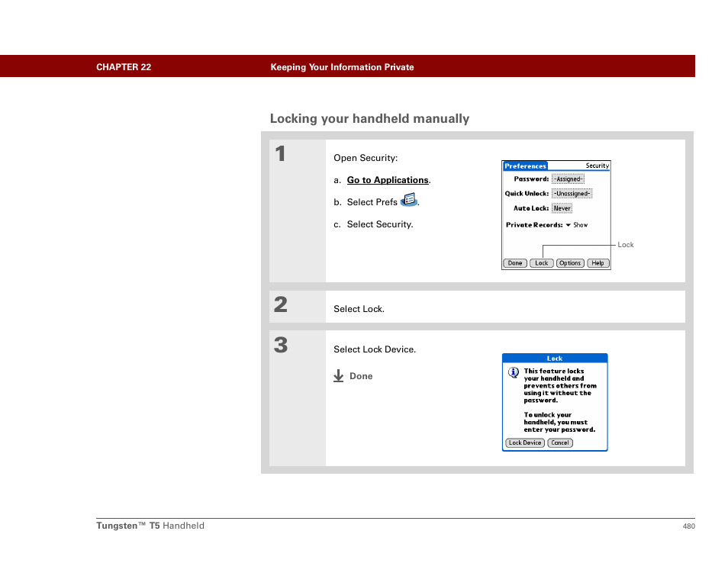
Task: Expand the Private Records Show dropdown
Action: tap(577, 225)
